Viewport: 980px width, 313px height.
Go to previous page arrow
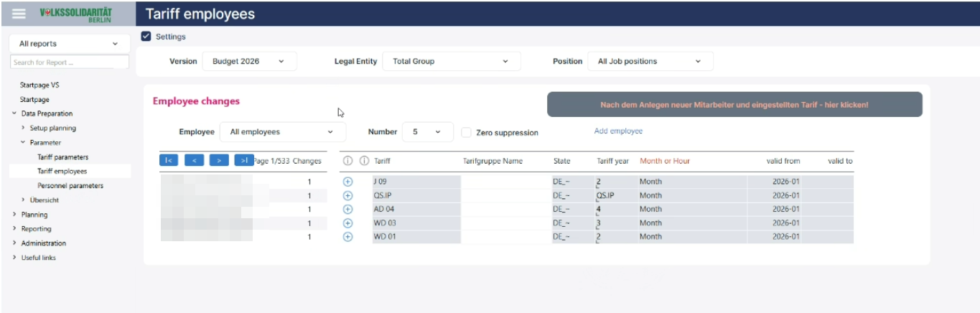click(194, 161)
